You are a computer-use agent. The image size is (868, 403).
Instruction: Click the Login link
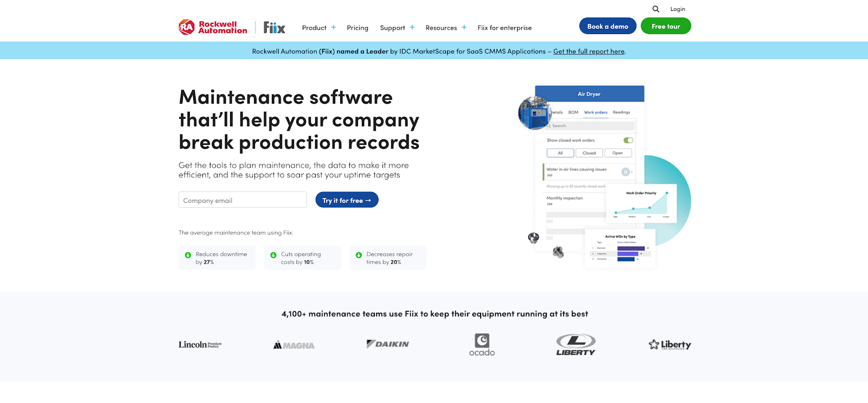tap(678, 9)
